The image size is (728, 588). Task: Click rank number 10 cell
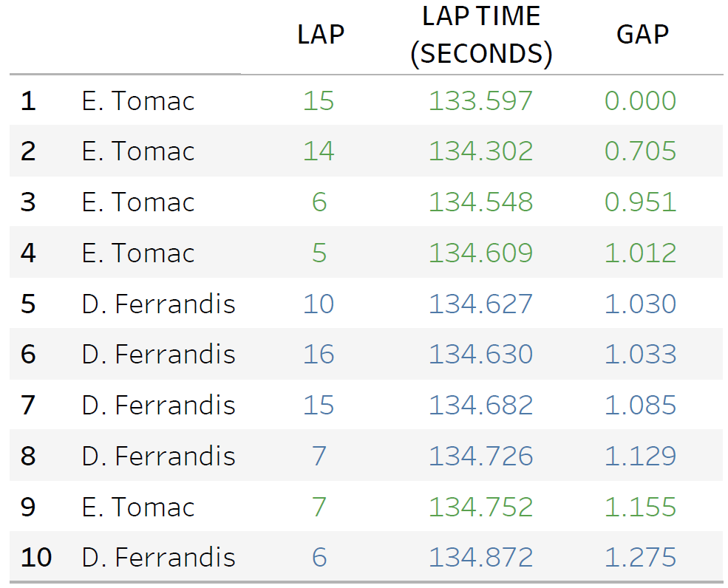pyautogui.click(x=36, y=558)
